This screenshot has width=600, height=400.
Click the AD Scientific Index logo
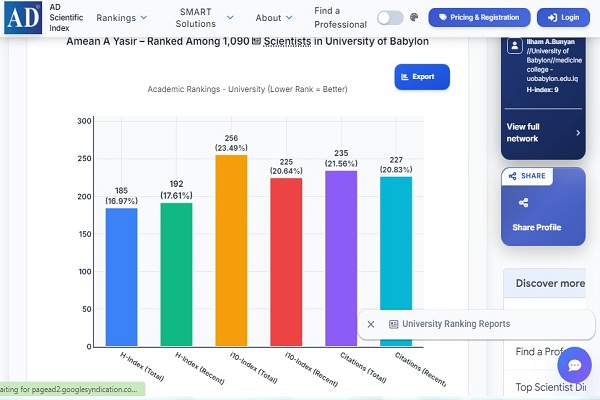[23, 17]
